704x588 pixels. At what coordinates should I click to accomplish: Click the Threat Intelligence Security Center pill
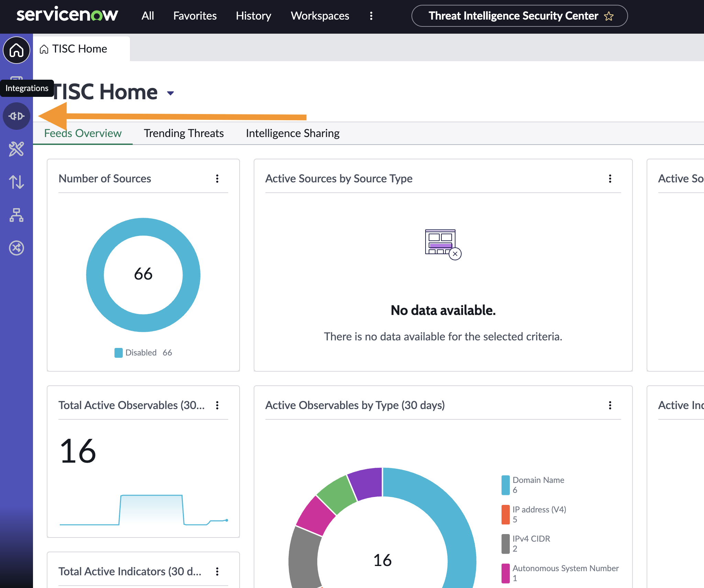tap(519, 16)
